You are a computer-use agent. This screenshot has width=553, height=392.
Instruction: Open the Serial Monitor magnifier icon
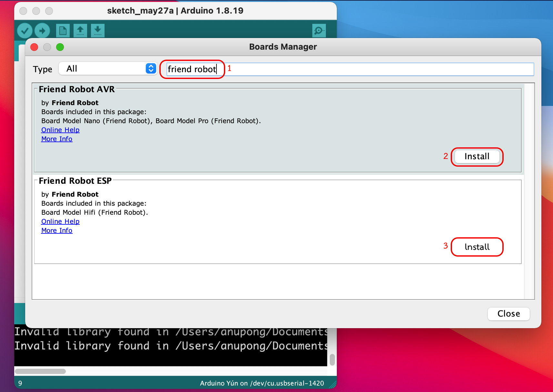319,31
